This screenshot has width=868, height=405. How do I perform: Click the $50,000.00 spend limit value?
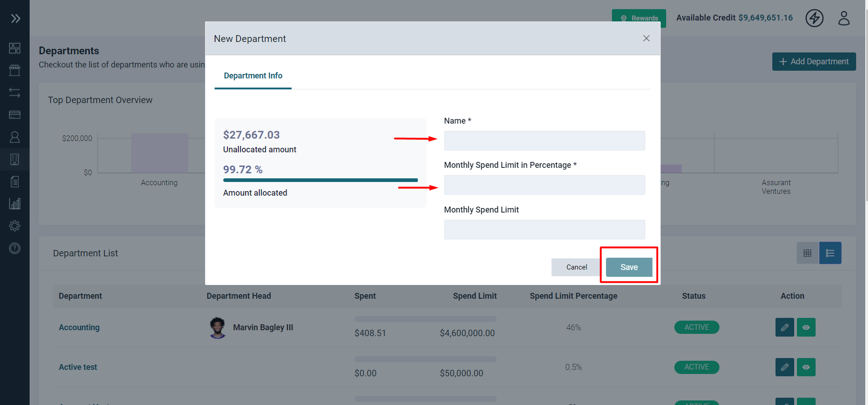tap(462, 373)
